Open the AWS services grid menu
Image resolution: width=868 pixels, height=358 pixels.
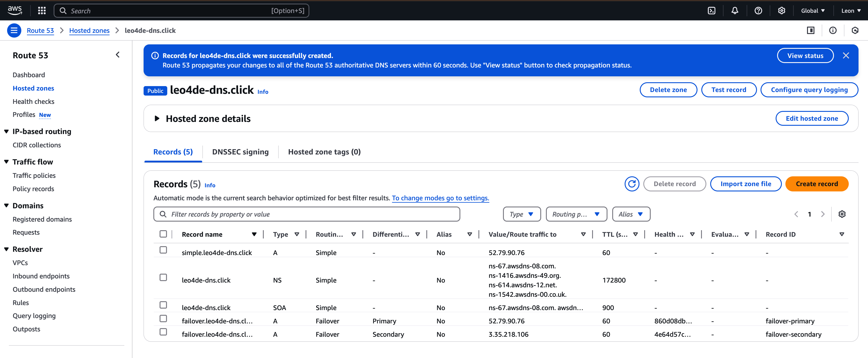click(x=42, y=11)
